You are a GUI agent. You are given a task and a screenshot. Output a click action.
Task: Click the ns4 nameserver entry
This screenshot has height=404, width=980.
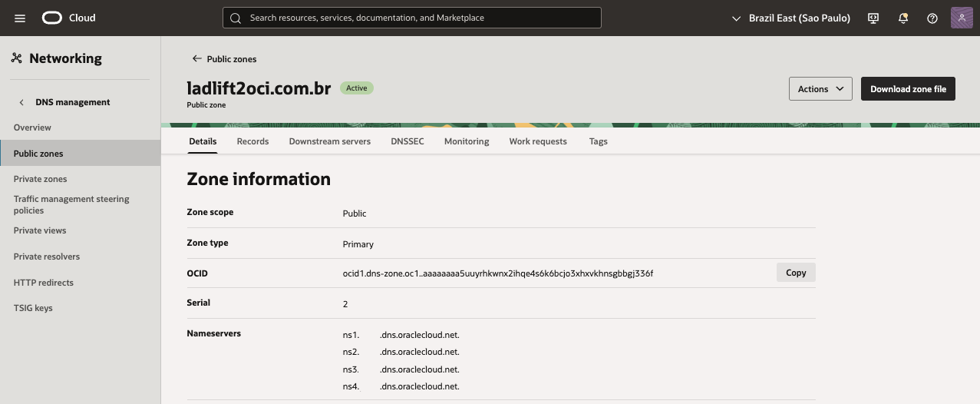401,386
